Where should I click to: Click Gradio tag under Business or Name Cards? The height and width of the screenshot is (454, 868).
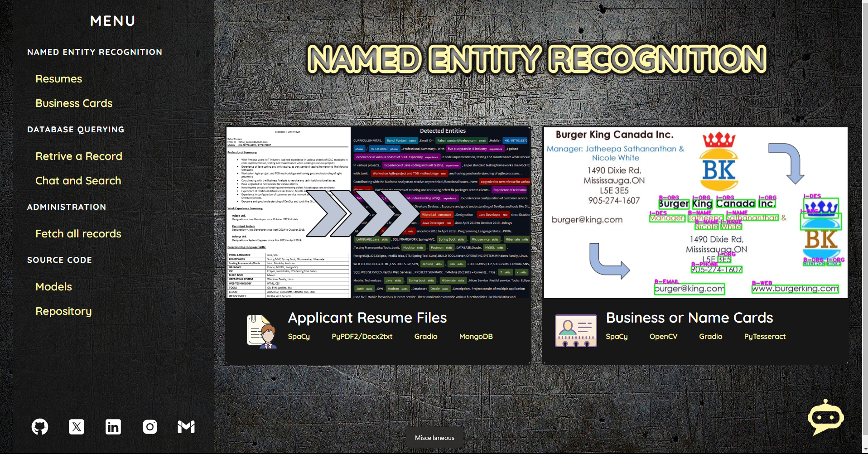pyautogui.click(x=710, y=336)
